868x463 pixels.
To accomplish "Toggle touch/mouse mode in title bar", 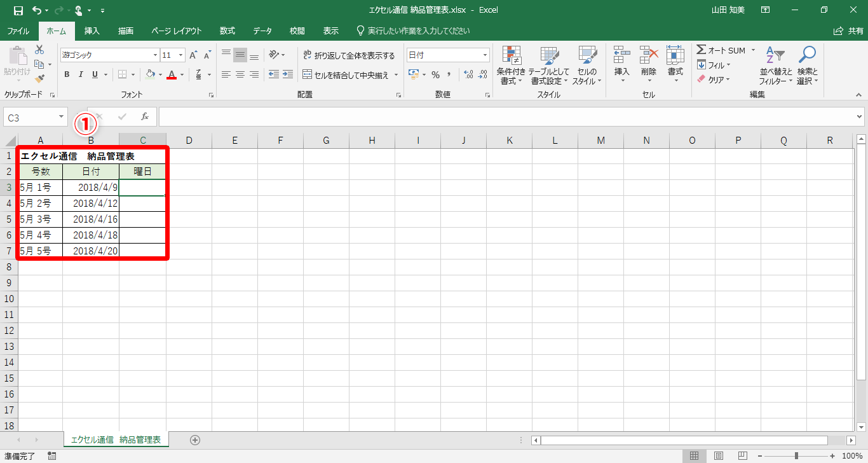I will [x=78, y=10].
